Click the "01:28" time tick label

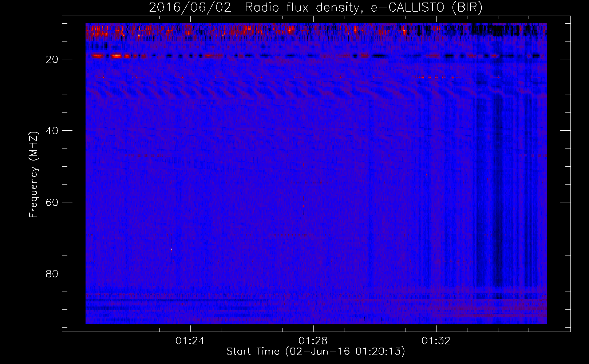click(313, 341)
